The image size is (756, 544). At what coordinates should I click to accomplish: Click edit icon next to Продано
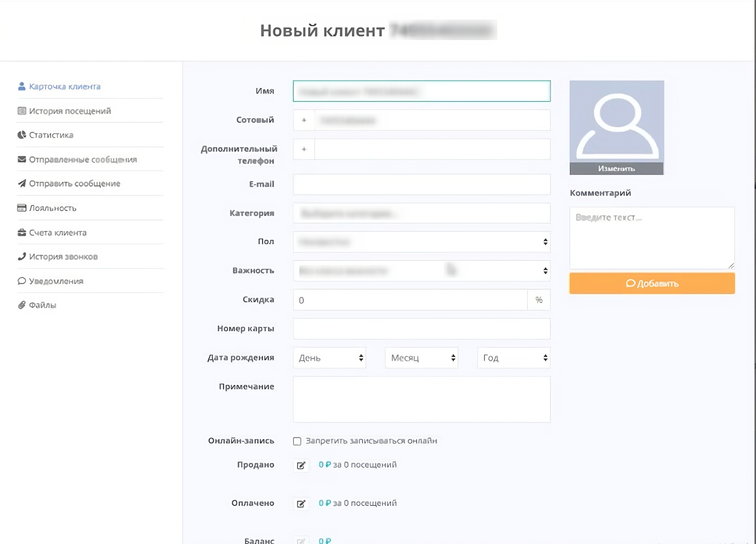click(301, 465)
